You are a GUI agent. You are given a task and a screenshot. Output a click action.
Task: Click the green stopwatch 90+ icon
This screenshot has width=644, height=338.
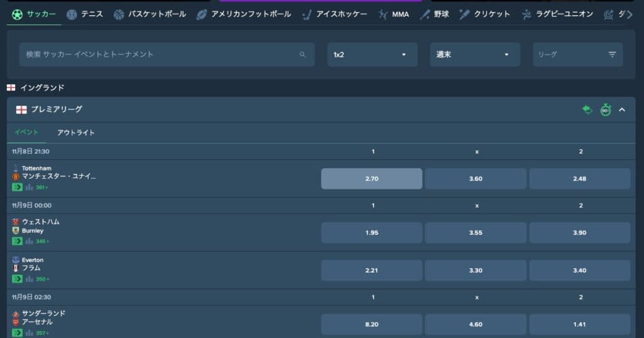tap(605, 110)
